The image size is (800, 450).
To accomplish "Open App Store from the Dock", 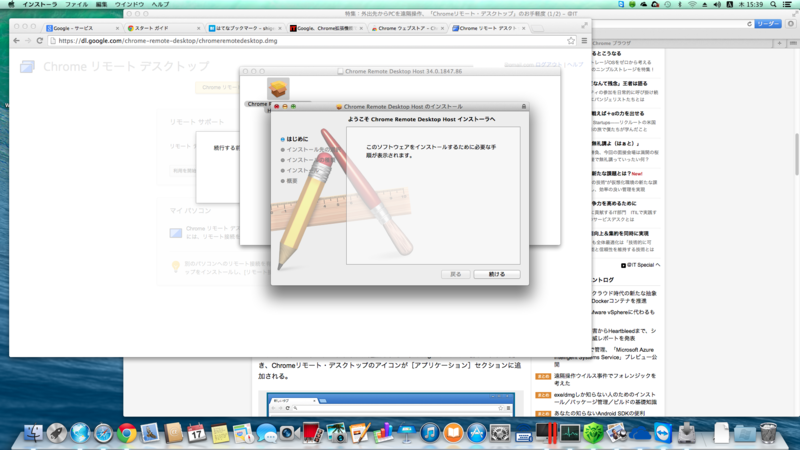I will [x=477, y=433].
